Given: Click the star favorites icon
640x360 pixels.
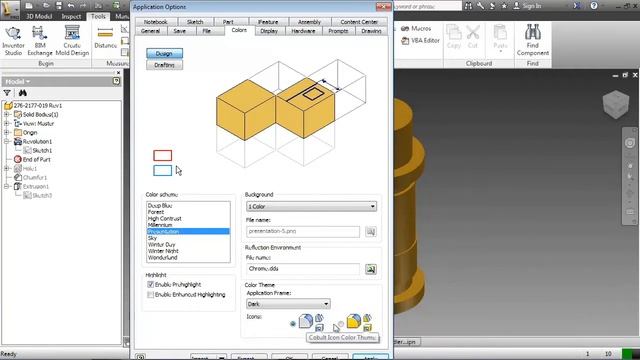Looking at the screenshot, I should (504, 6).
